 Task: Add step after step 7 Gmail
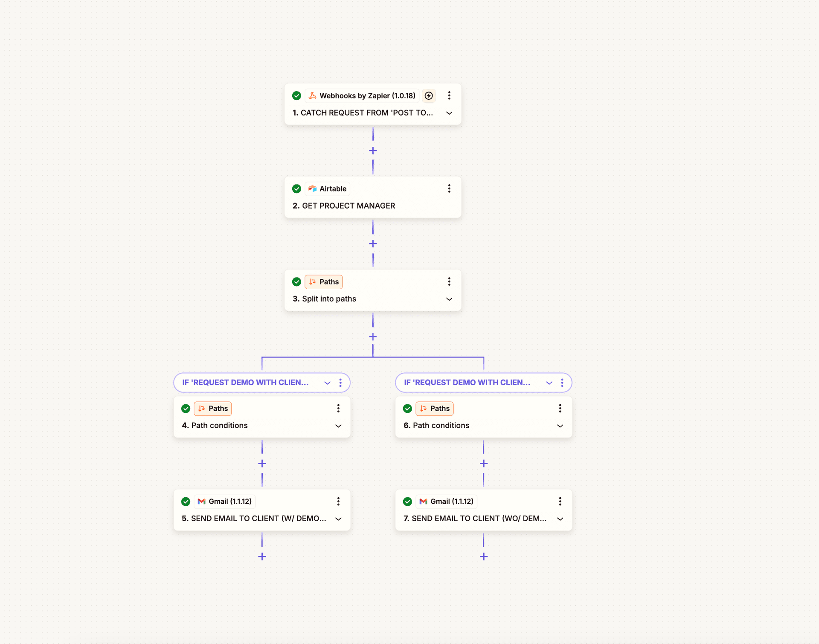(484, 556)
